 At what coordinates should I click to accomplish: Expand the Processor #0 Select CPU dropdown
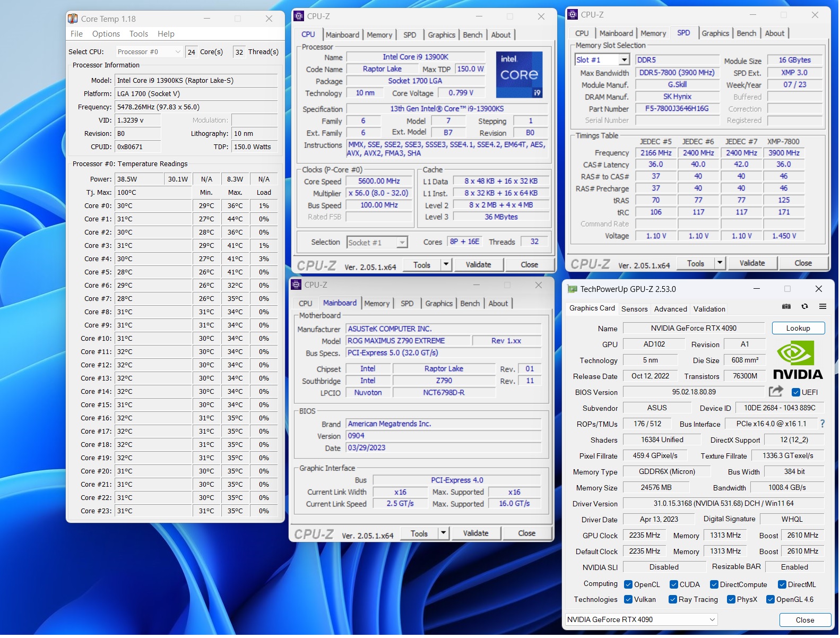click(149, 51)
